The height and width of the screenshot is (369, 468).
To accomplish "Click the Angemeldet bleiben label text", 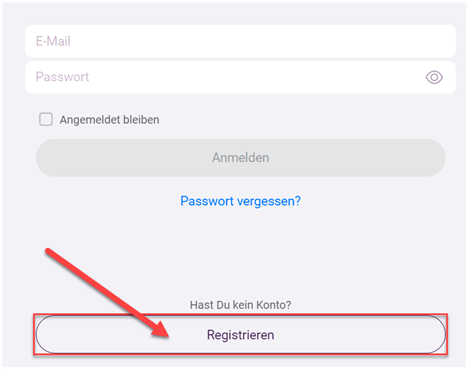I will 109,120.
